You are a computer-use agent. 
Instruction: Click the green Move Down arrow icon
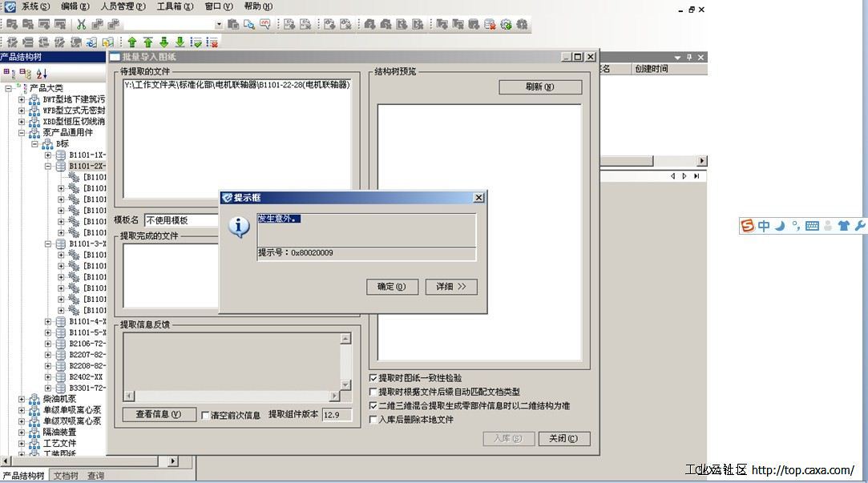coord(164,42)
